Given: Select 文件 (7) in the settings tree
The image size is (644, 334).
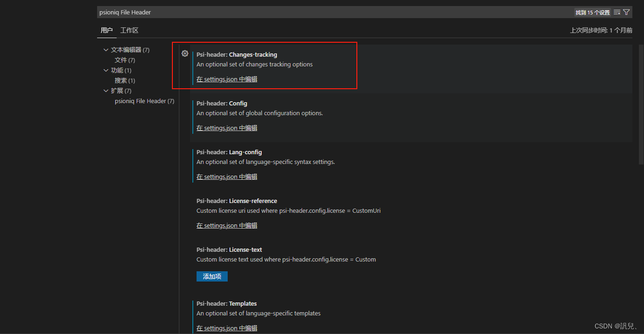Looking at the screenshot, I should [x=125, y=60].
